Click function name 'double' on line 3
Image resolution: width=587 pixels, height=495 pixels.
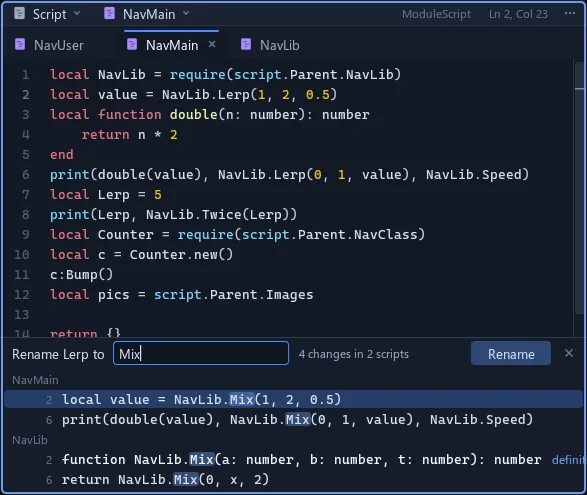tap(194, 115)
